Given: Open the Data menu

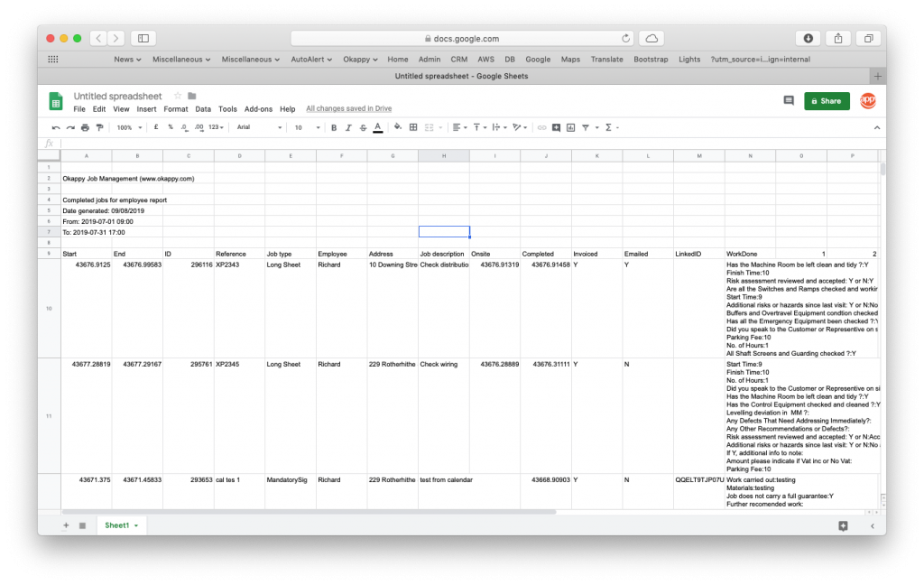Looking at the screenshot, I should tap(203, 109).
